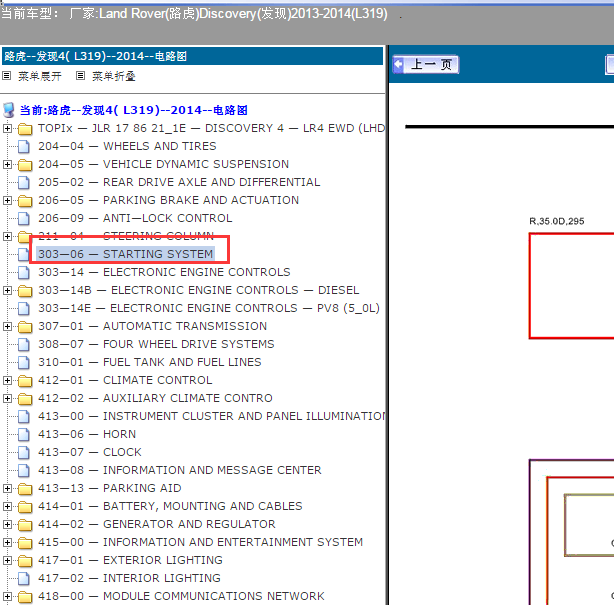Open 413-00 Instrument Cluster and Panel Illumination
The width and height of the screenshot is (614, 605).
pos(211,417)
